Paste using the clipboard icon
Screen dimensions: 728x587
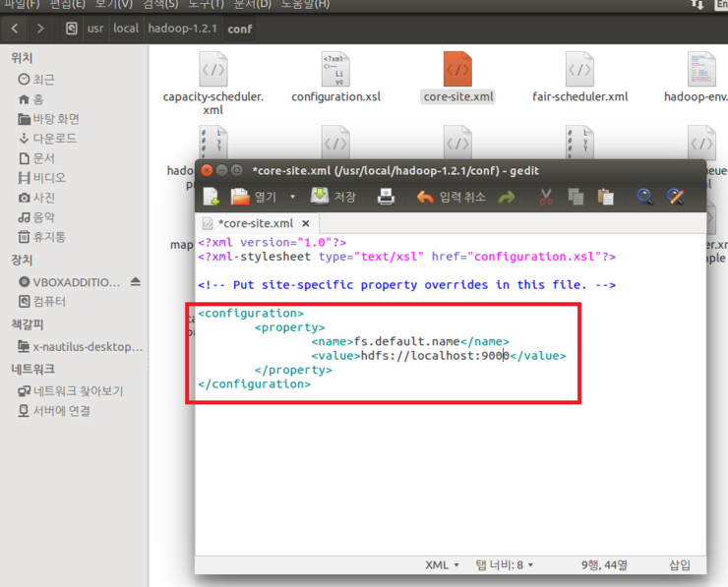[606, 198]
